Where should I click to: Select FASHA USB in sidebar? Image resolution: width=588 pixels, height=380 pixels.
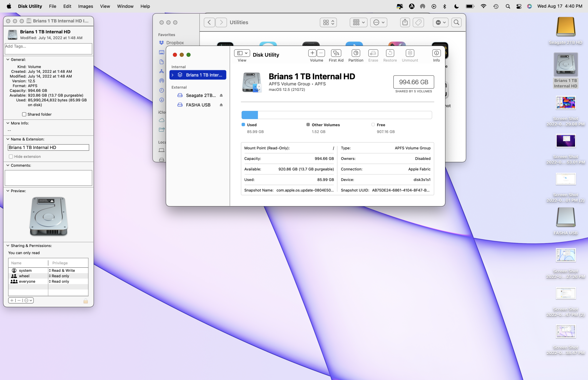tap(198, 105)
